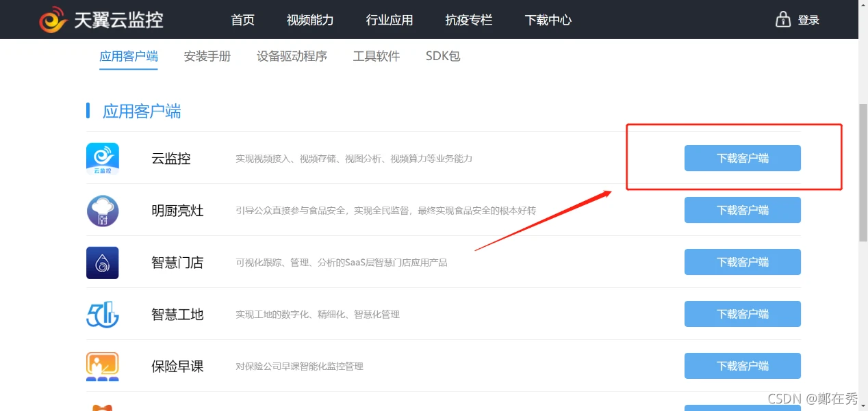
Task: Click the 登录 link
Action: [808, 20]
